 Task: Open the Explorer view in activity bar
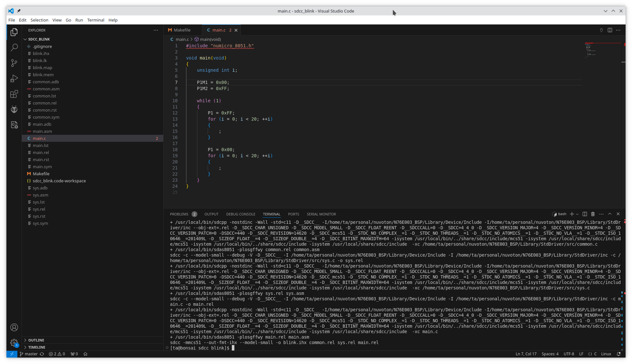pos(14,32)
